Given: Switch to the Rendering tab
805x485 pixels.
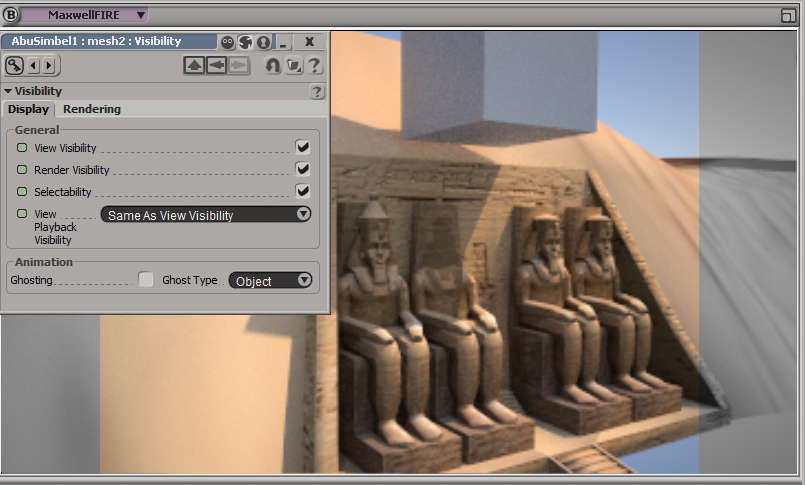Looking at the screenshot, I should pos(92,109).
